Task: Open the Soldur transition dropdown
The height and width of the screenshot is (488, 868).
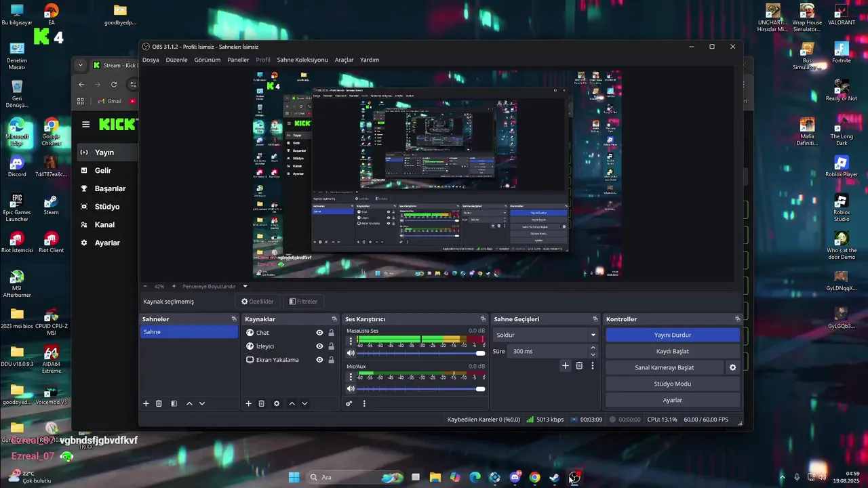Action: click(x=546, y=335)
